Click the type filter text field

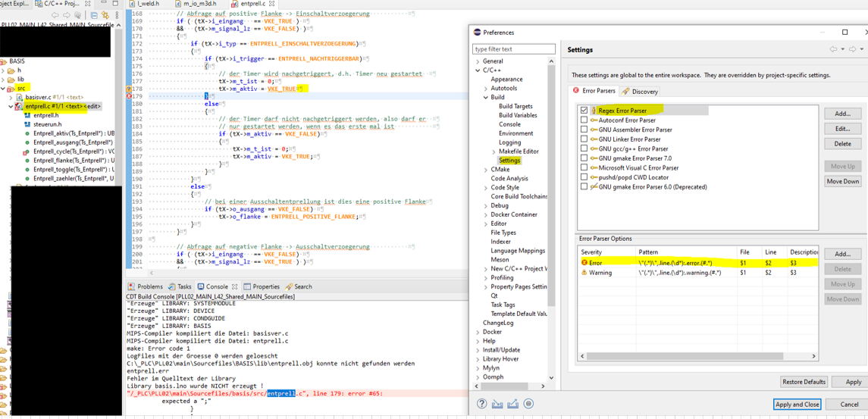(x=514, y=49)
